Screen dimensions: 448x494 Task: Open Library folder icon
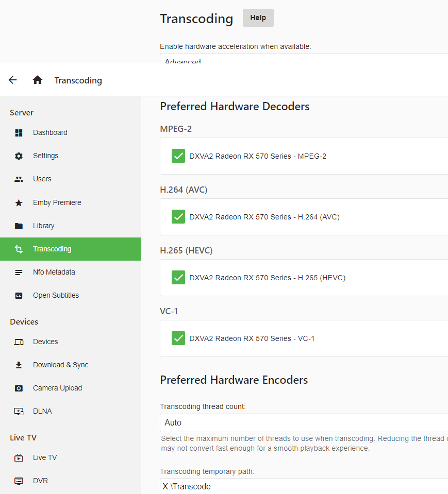[19, 226]
